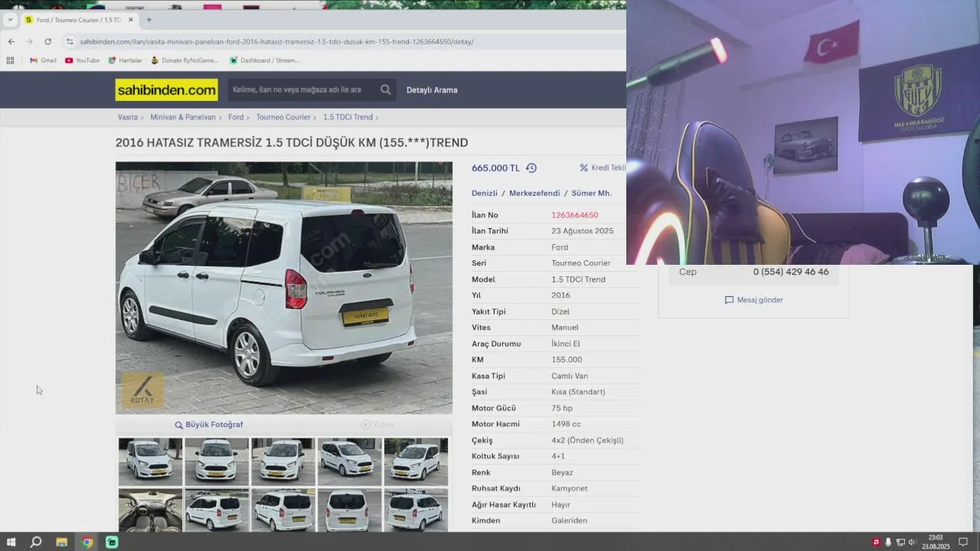Screen dimensions: 980x551
Task: Open a new tab with plus icon
Action: [149, 20]
